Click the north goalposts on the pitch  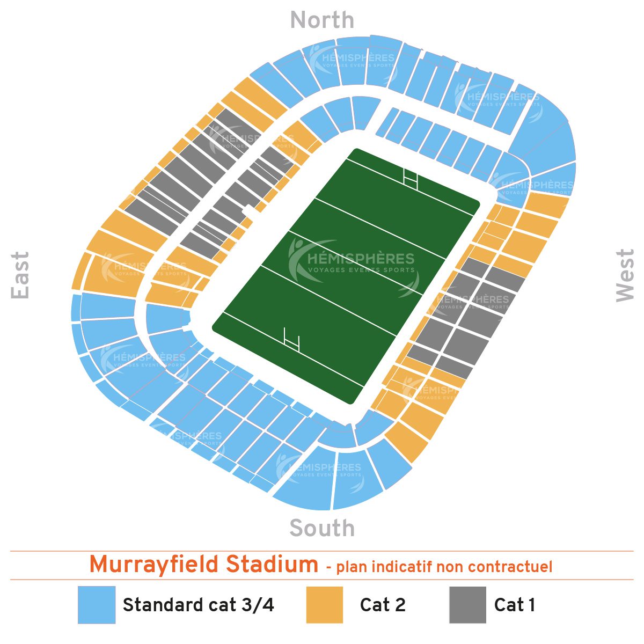point(410,177)
